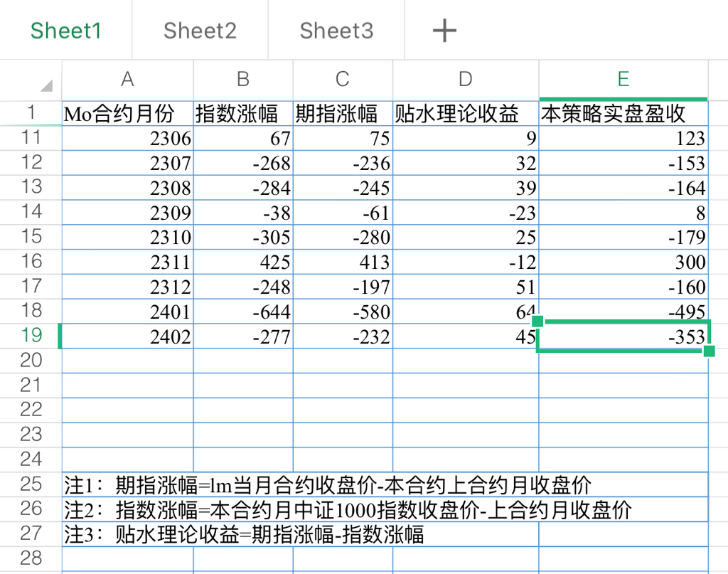Click header cell 'Mo合约月份'
728x574 pixels.
point(128,113)
